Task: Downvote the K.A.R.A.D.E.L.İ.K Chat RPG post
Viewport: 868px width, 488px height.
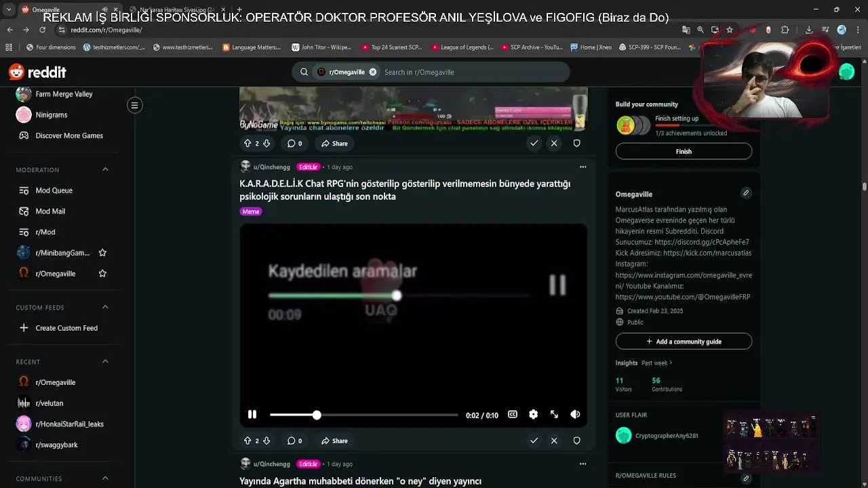Action: click(267, 441)
